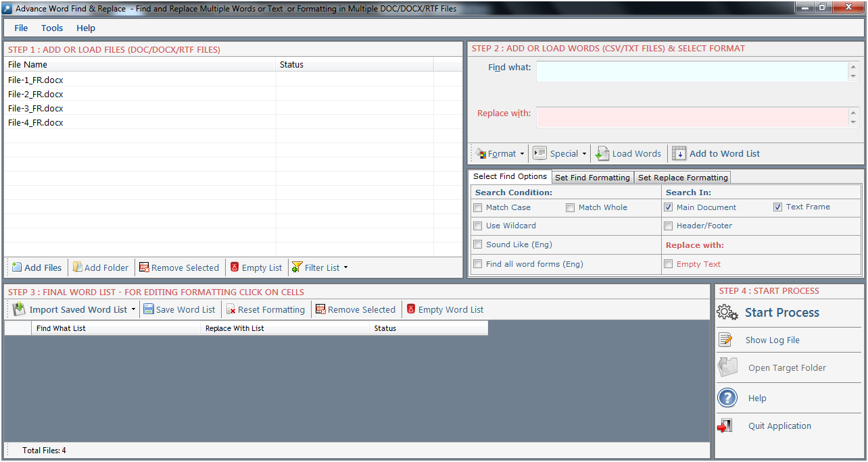Click the Reset Formatting label

pos(272,310)
